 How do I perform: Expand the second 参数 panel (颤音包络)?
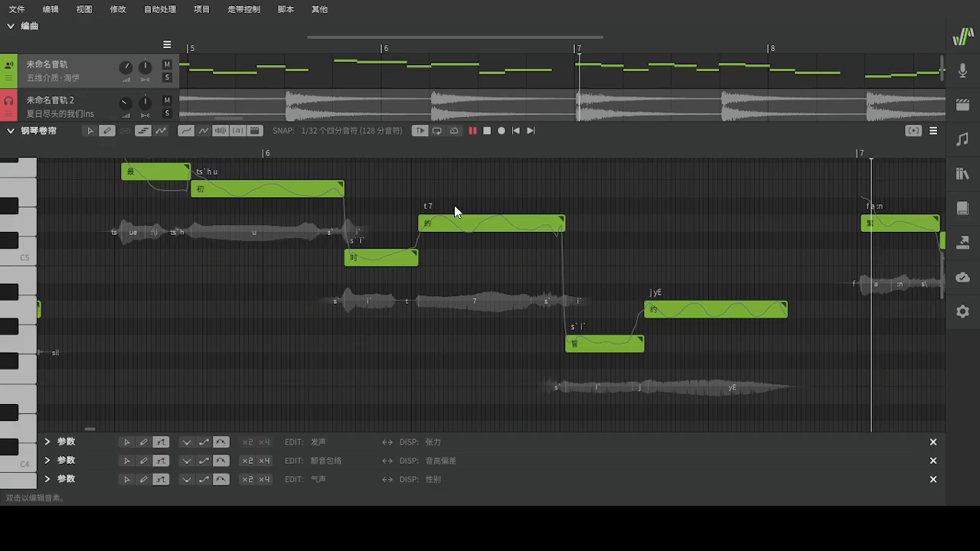[47, 460]
